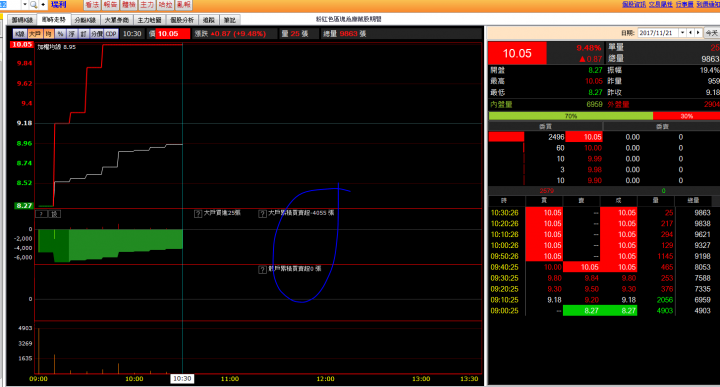This screenshot has height=387, width=720.
Task: Click help icon beside 大戶累積買賣超-4055
Action: [262, 214]
